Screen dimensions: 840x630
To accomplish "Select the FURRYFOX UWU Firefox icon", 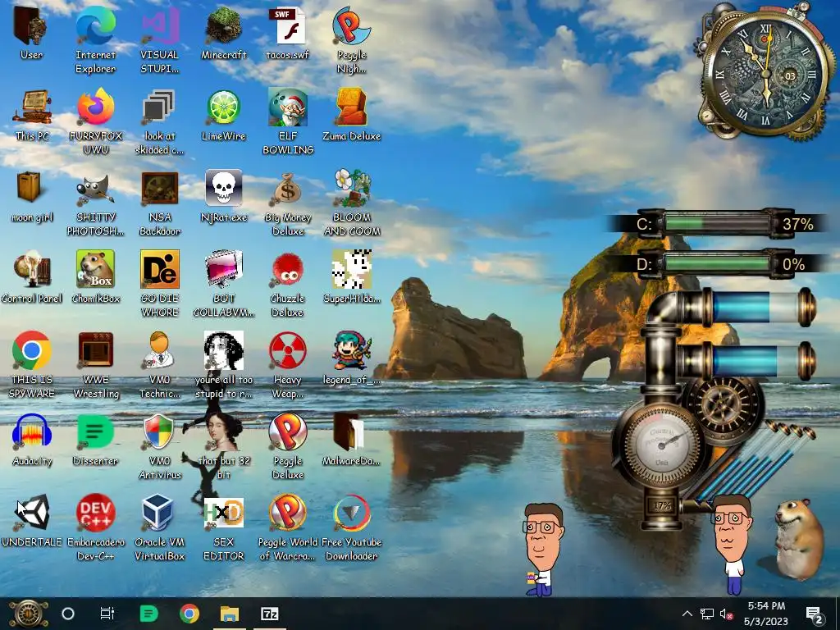I will [x=95, y=107].
